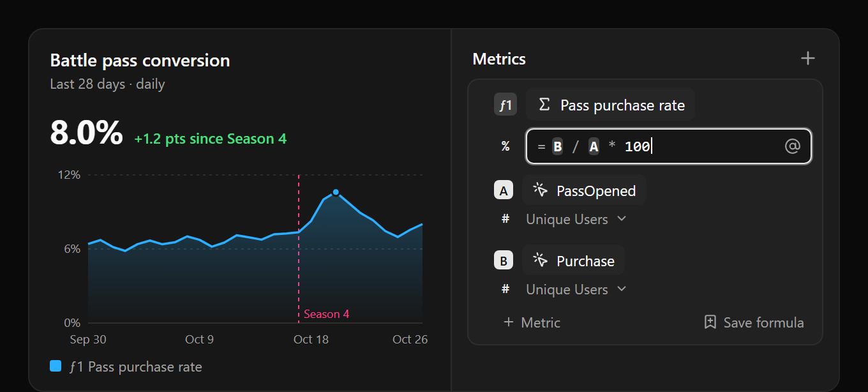The width and height of the screenshot is (868, 392).
Task: Click the Metrics panel heading
Action: coord(499,59)
